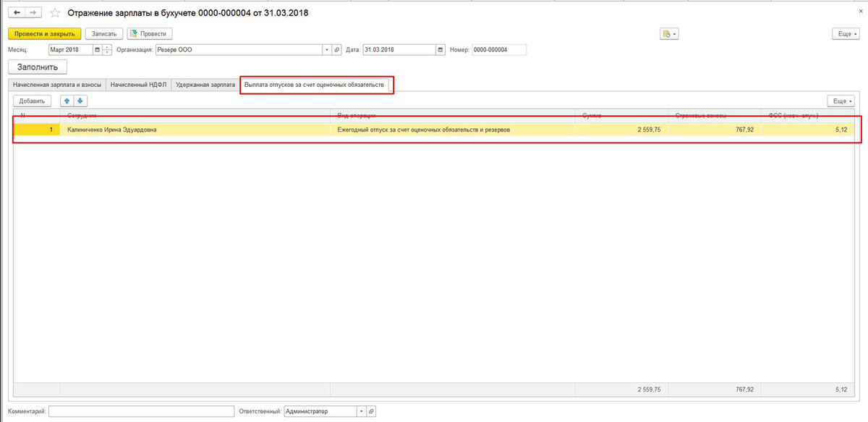Screen dimensions: 868x422
Task: Click the 'Сумма' column header
Action: click(621, 115)
